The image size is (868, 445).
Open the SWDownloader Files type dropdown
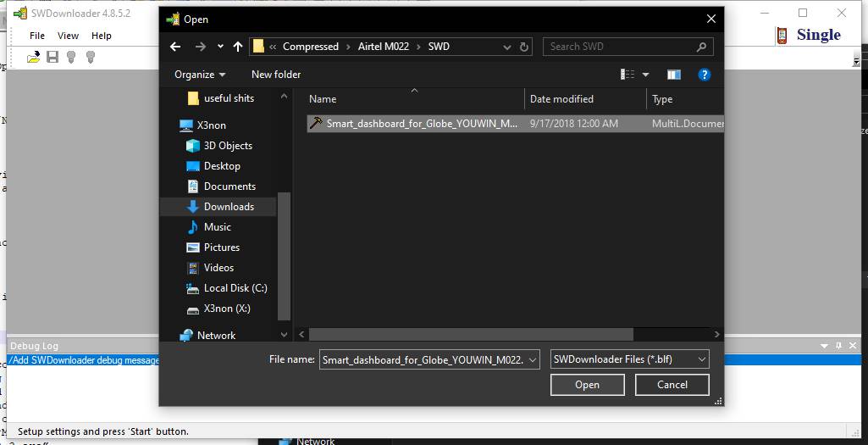pyautogui.click(x=629, y=359)
